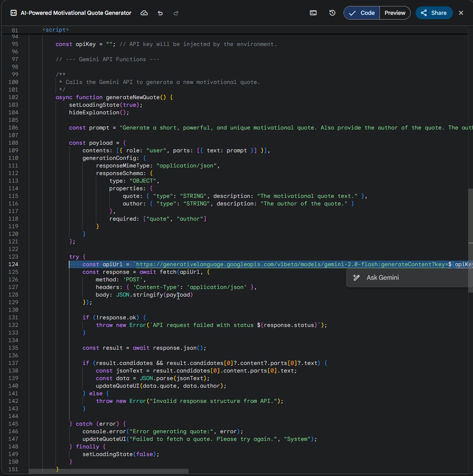Viewport: 473px width, 476px height.
Task: Click the responseMimeType property
Action: click(x=124, y=165)
